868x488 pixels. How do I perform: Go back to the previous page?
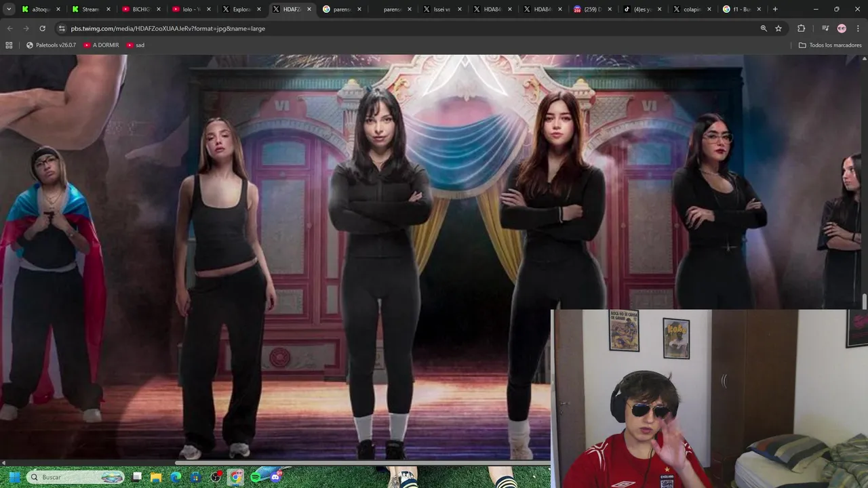pos(9,28)
